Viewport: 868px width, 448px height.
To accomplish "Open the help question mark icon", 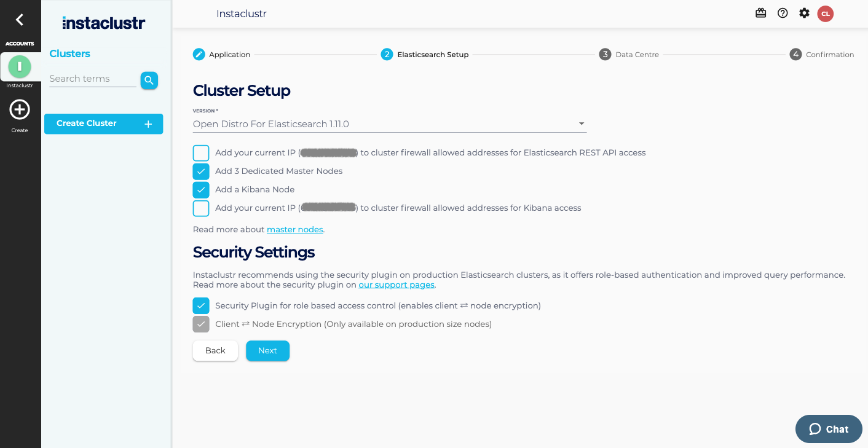I will 783,13.
